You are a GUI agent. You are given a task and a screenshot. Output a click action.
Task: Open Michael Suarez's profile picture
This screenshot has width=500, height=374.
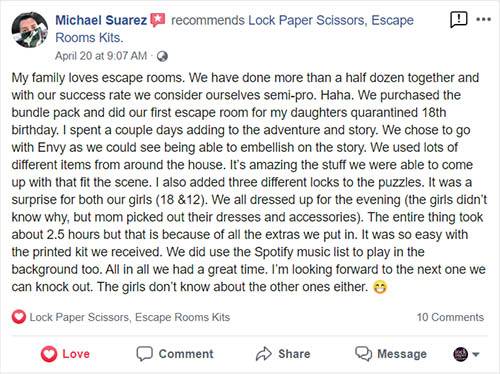click(x=30, y=30)
